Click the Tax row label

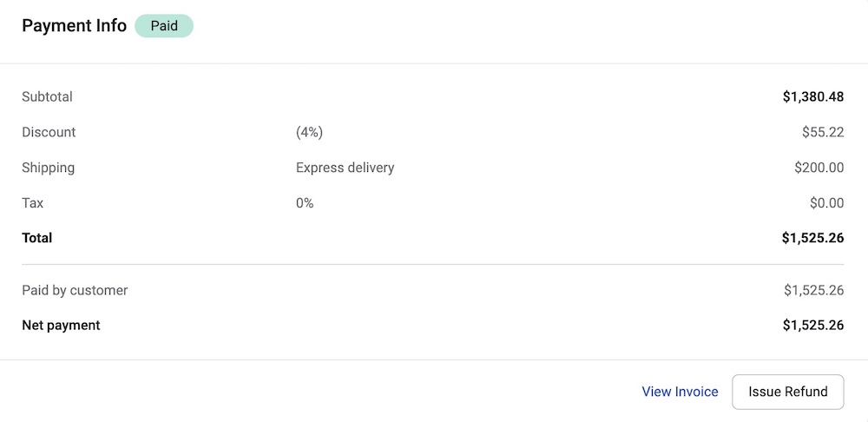(x=32, y=203)
